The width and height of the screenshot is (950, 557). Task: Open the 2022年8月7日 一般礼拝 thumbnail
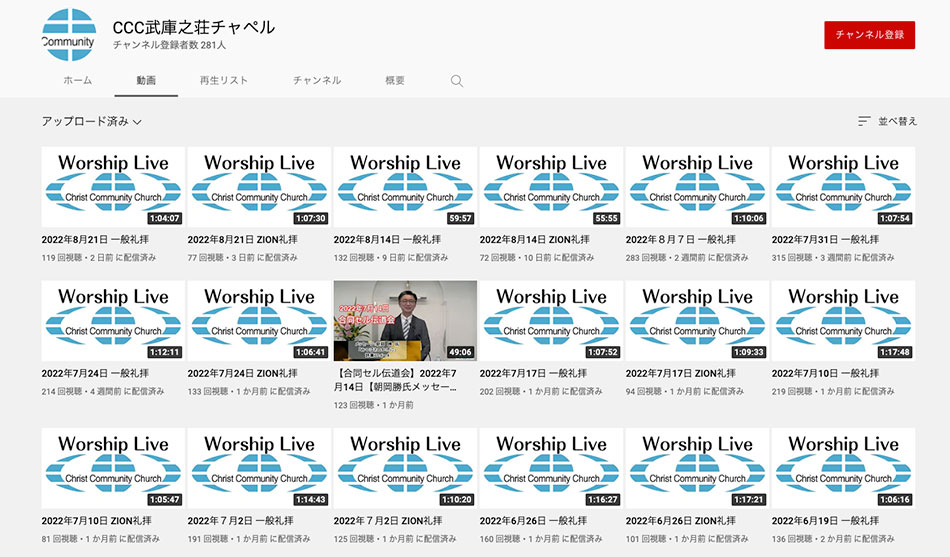[697, 187]
